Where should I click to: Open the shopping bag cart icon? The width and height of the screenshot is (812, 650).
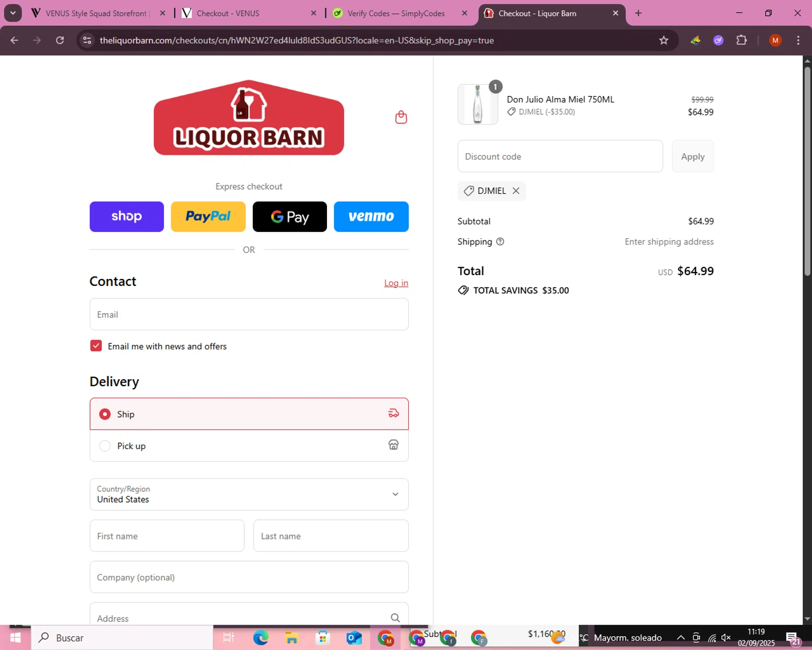tap(401, 117)
